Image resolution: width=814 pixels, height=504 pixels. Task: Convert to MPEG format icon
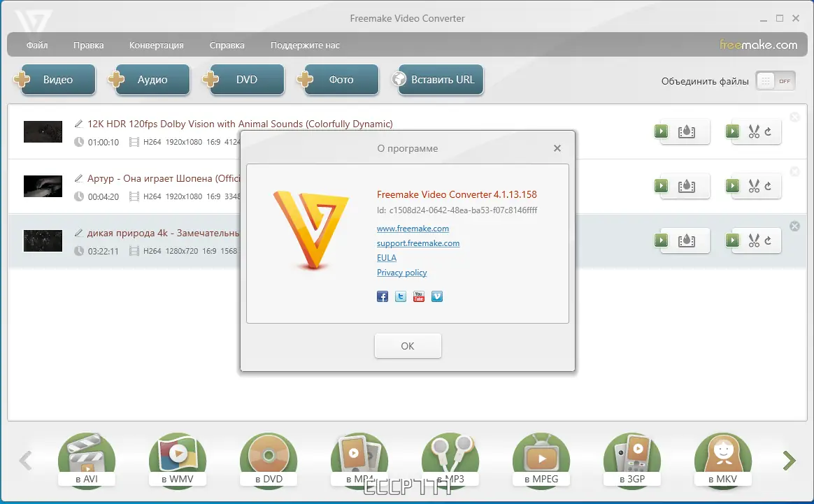541,461
